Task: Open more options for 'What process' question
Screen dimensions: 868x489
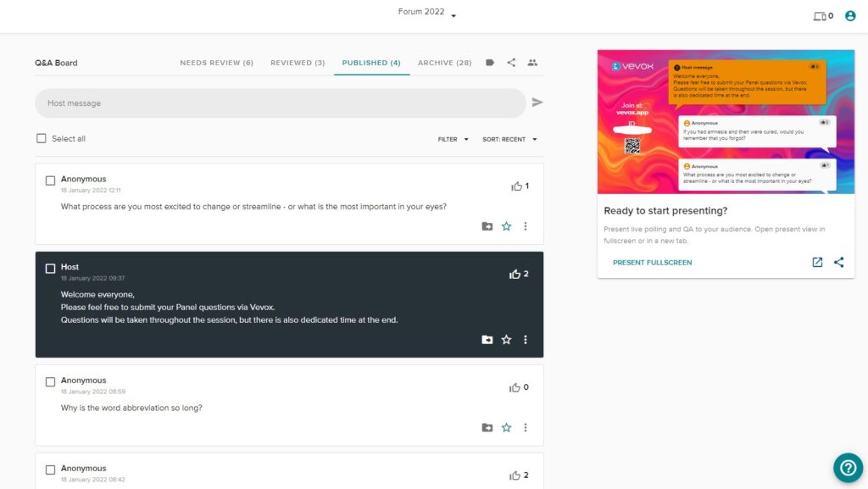Action: pyautogui.click(x=526, y=226)
